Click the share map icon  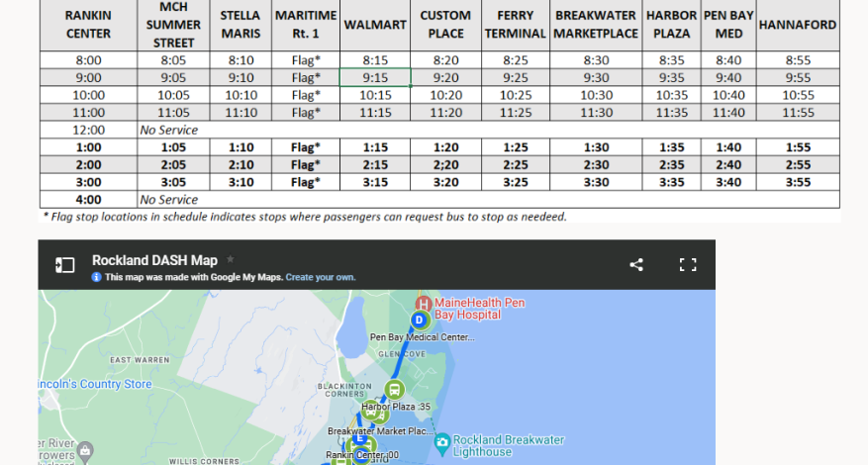point(636,265)
